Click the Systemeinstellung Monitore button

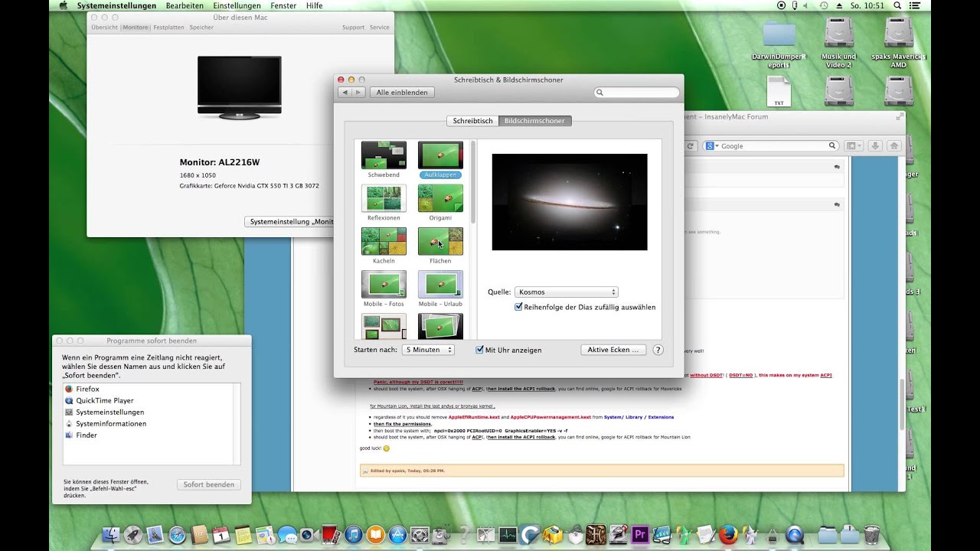click(289, 221)
